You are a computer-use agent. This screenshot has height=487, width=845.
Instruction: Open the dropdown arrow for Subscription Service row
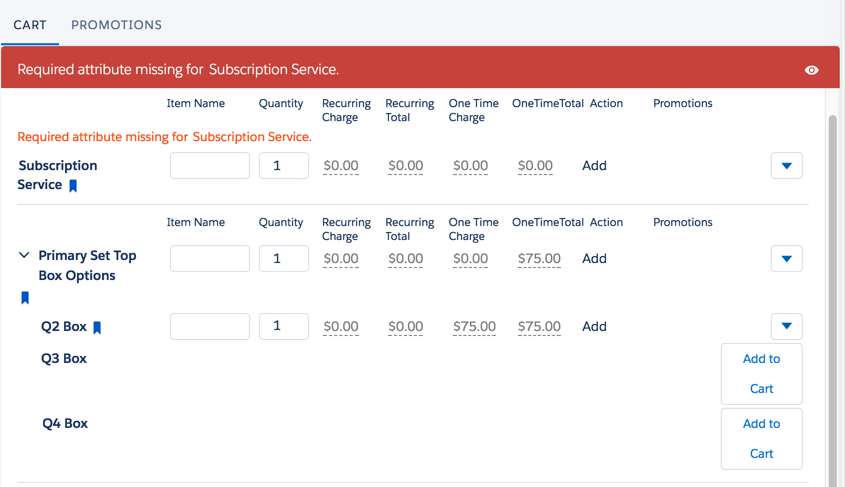[x=786, y=165]
